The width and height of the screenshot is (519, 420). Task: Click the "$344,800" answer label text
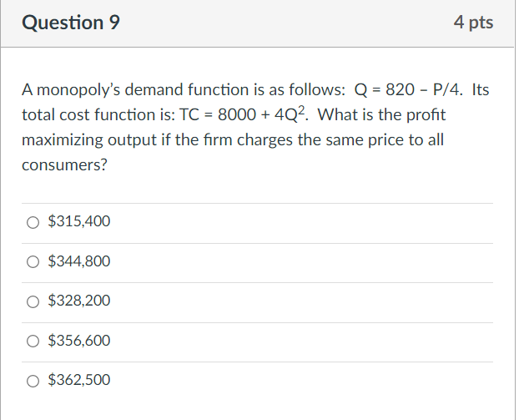(78, 261)
